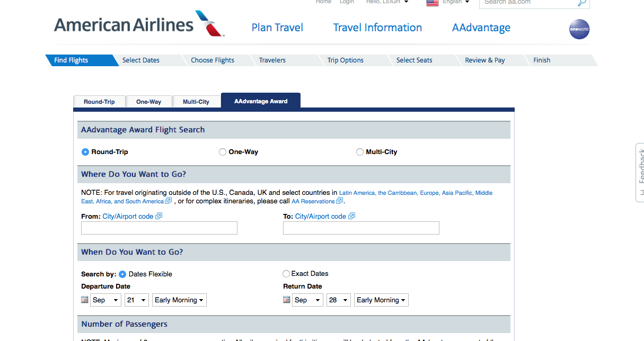Select the One-Way radio button
Image resolution: width=644 pixels, height=341 pixels.
click(223, 152)
